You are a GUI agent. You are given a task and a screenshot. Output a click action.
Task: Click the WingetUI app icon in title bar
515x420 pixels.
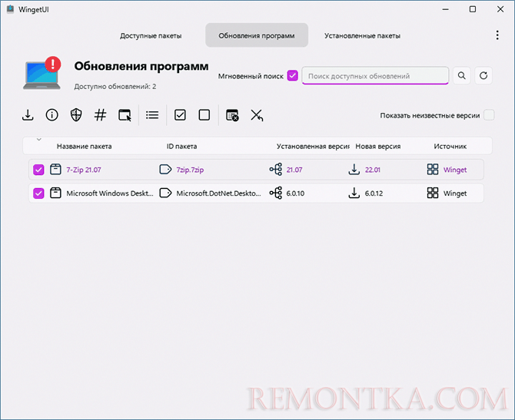click(x=10, y=9)
